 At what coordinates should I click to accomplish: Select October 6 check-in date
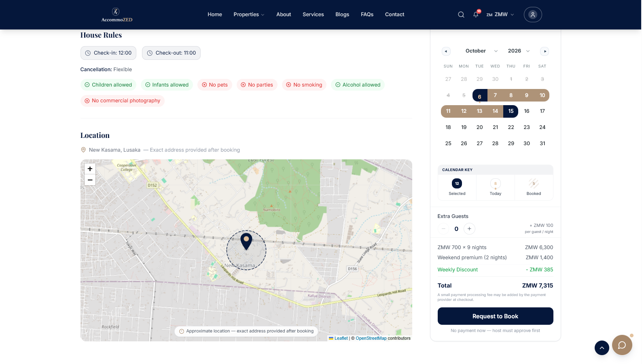480,96
